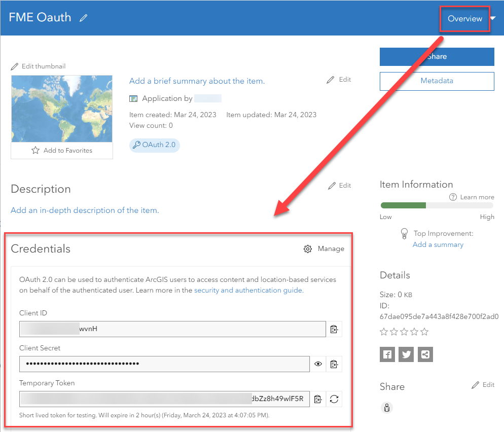Click the generic share link icon
Image resolution: width=504 pixels, height=432 pixels.
pyautogui.click(x=425, y=354)
